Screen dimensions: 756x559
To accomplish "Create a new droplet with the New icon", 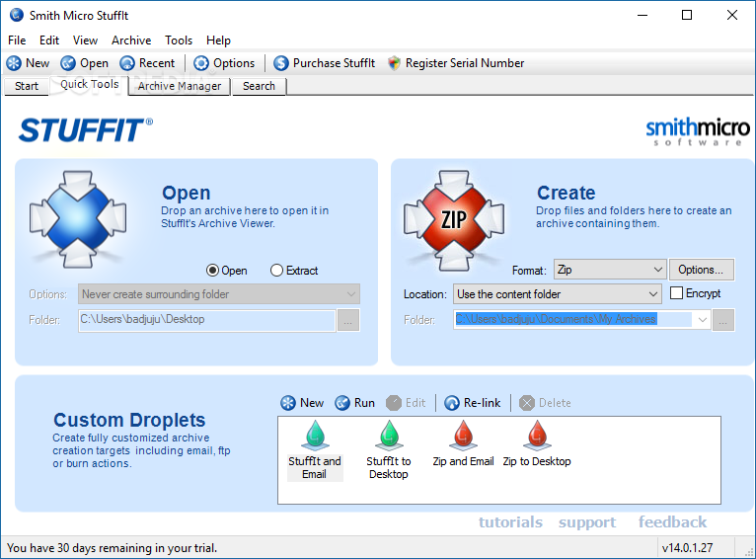I will [288, 403].
